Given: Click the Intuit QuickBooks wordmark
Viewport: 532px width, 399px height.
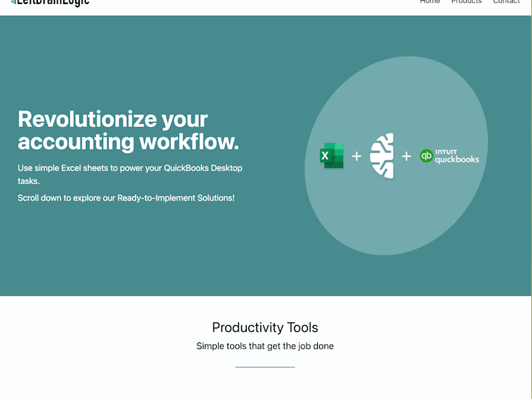Looking at the screenshot, I should (x=457, y=156).
